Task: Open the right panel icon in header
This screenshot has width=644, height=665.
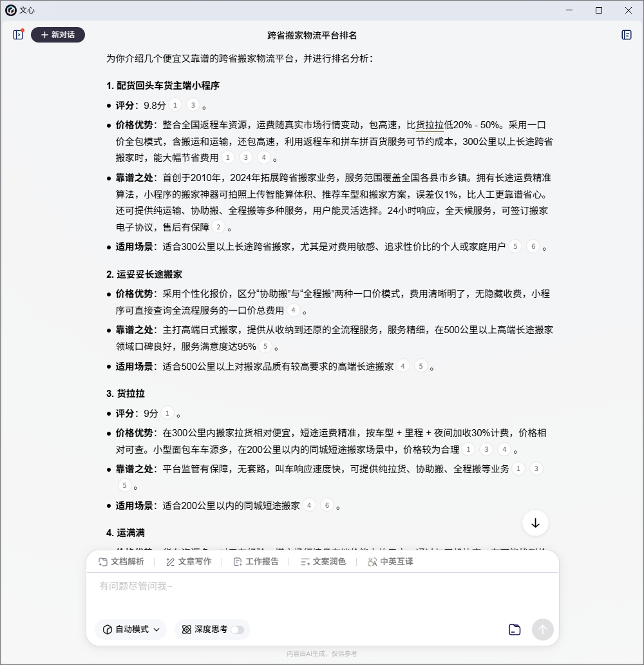Action: [626, 35]
